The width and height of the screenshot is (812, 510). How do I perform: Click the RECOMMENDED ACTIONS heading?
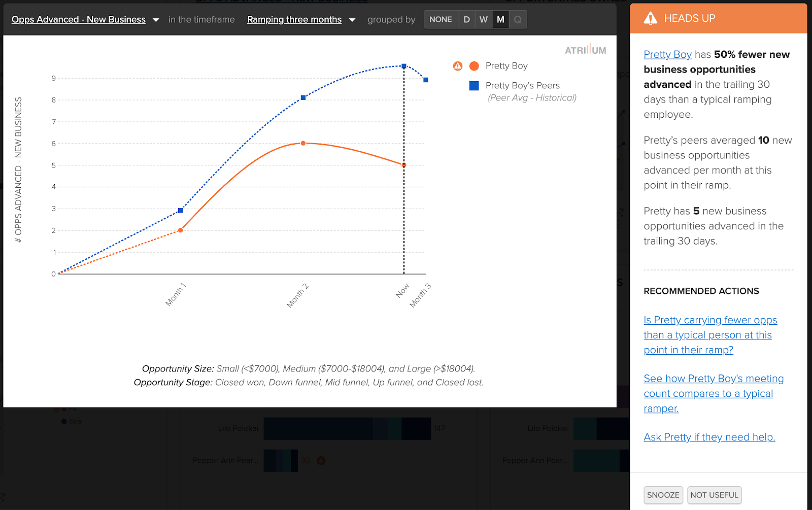[701, 291]
